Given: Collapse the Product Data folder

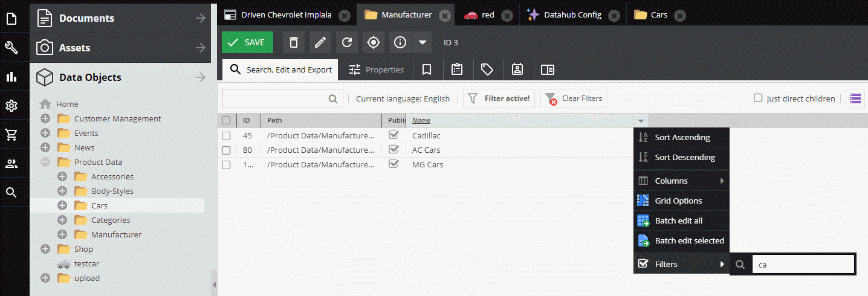Looking at the screenshot, I should point(45,162).
